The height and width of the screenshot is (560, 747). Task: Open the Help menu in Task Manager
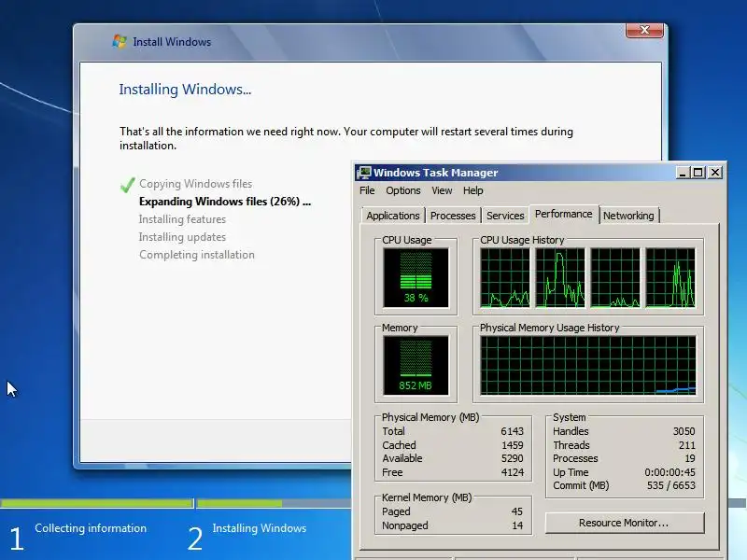pyautogui.click(x=472, y=190)
